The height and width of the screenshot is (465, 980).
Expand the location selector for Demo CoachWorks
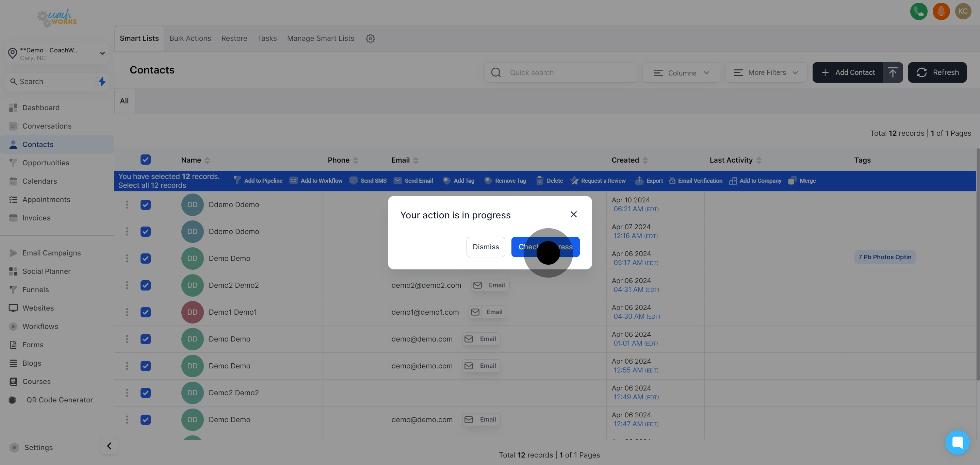coord(102,53)
